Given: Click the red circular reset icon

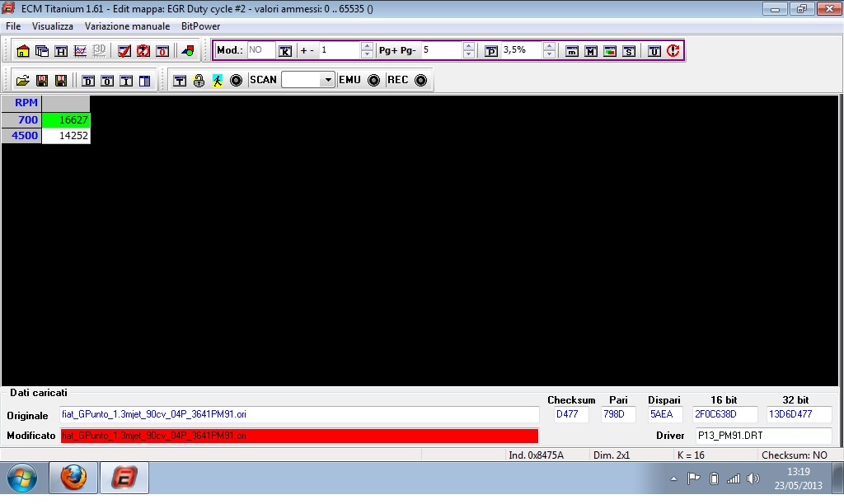Looking at the screenshot, I should [x=673, y=51].
